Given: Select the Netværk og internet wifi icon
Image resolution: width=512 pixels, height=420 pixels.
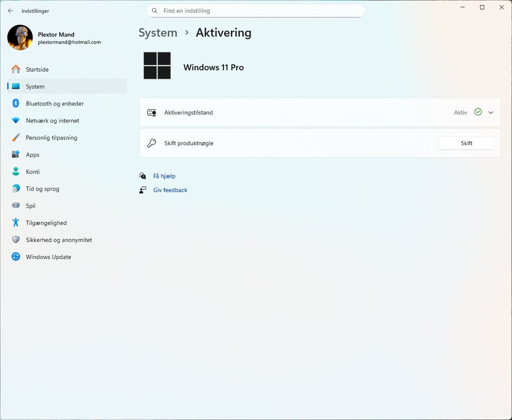Looking at the screenshot, I should (15, 121).
